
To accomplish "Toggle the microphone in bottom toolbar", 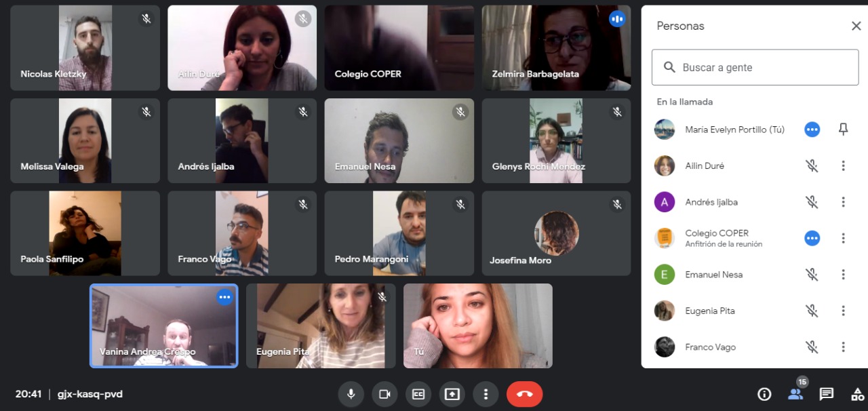I will [351, 394].
